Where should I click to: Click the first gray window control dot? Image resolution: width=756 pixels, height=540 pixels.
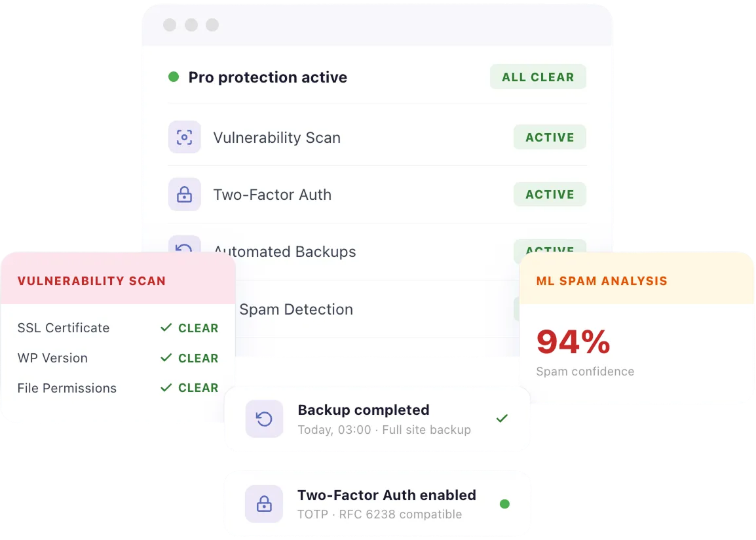(170, 25)
